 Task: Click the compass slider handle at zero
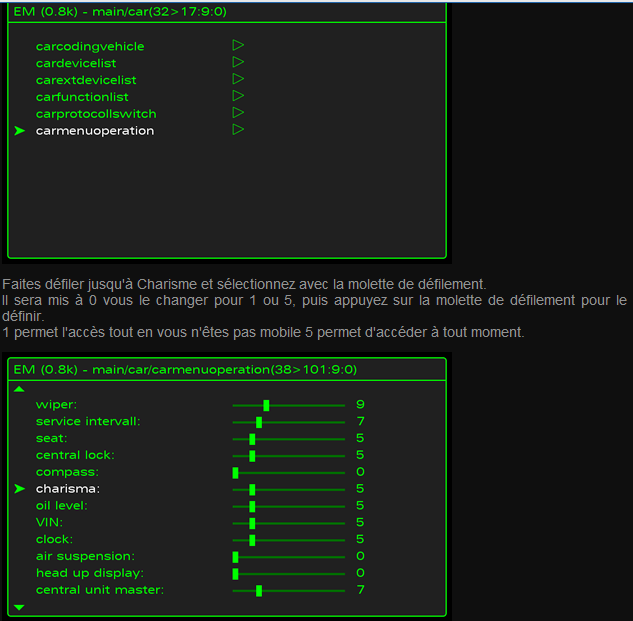coord(235,472)
